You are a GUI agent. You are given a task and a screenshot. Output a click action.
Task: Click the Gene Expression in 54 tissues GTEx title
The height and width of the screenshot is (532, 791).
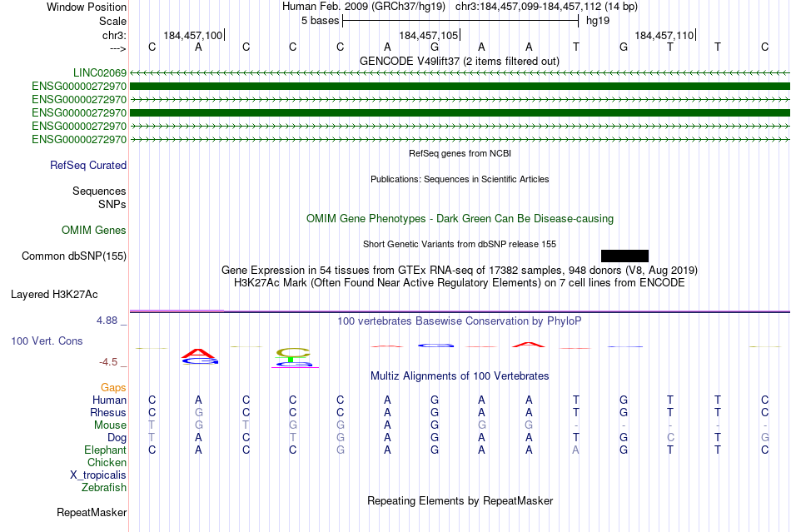click(460, 270)
